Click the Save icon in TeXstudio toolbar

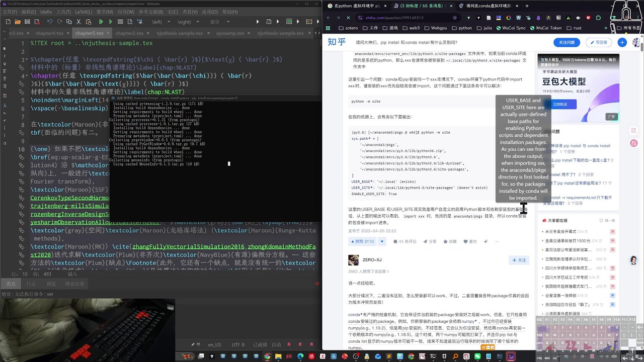[x=27, y=22]
